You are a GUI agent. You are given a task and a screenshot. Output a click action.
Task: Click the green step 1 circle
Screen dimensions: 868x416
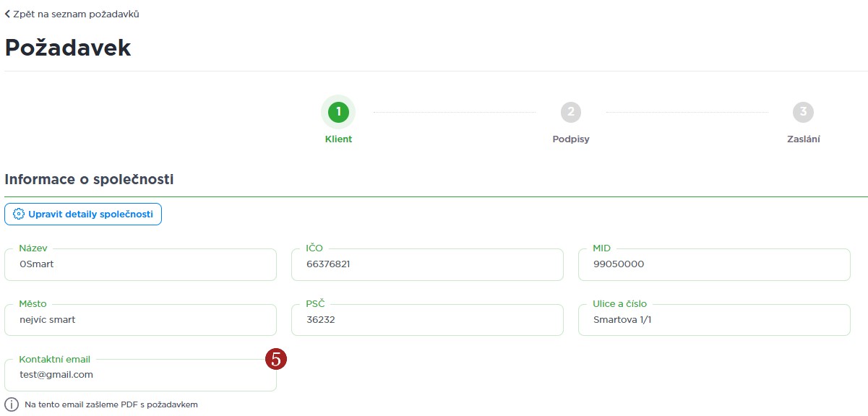pyautogui.click(x=338, y=112)
